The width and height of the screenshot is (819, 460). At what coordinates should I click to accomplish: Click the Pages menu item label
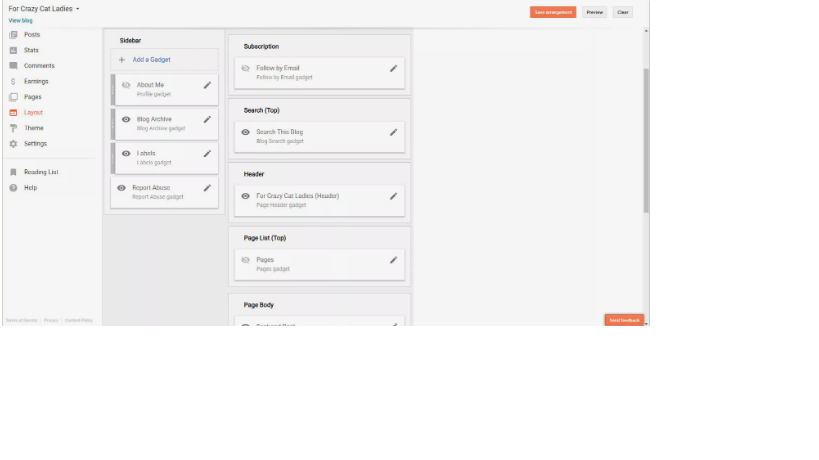(x=32, y=97)
